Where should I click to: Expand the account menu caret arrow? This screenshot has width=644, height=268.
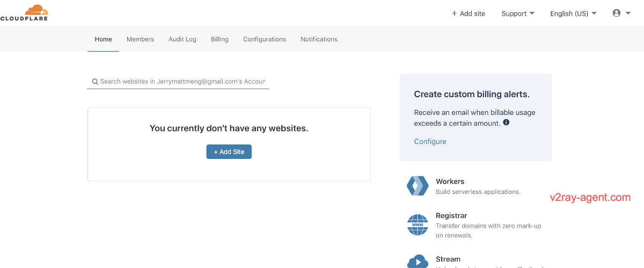point(628,13)
